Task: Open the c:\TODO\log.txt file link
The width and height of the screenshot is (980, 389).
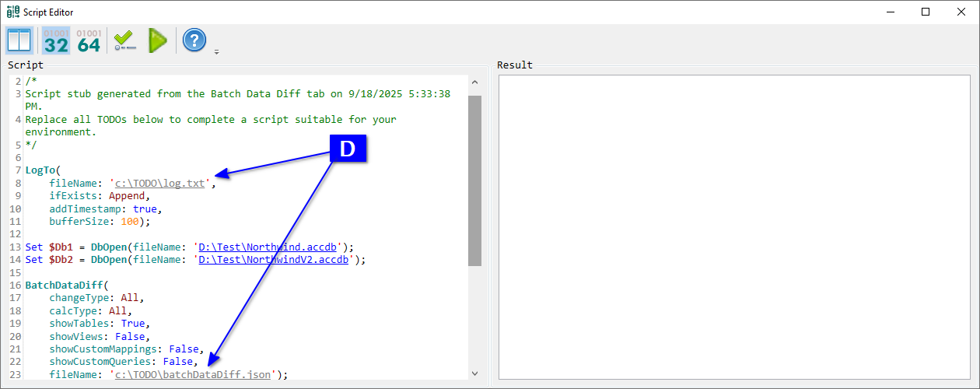Action: tap(159, 184)
